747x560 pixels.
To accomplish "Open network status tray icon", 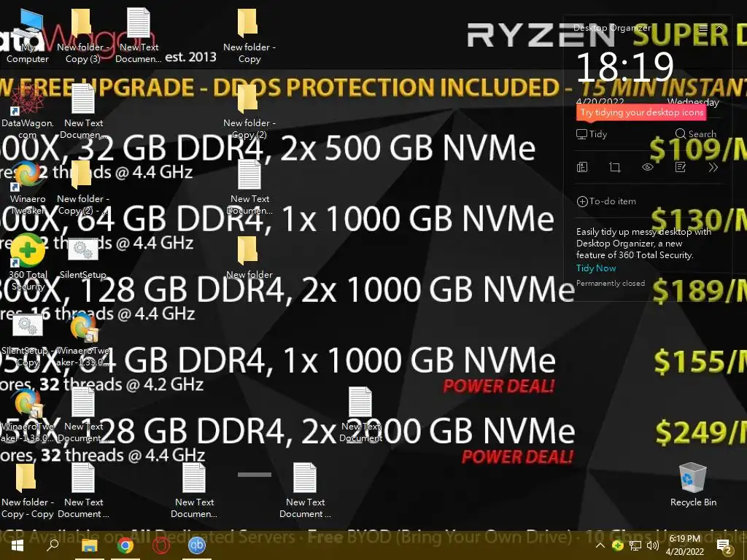I will 635,545.
